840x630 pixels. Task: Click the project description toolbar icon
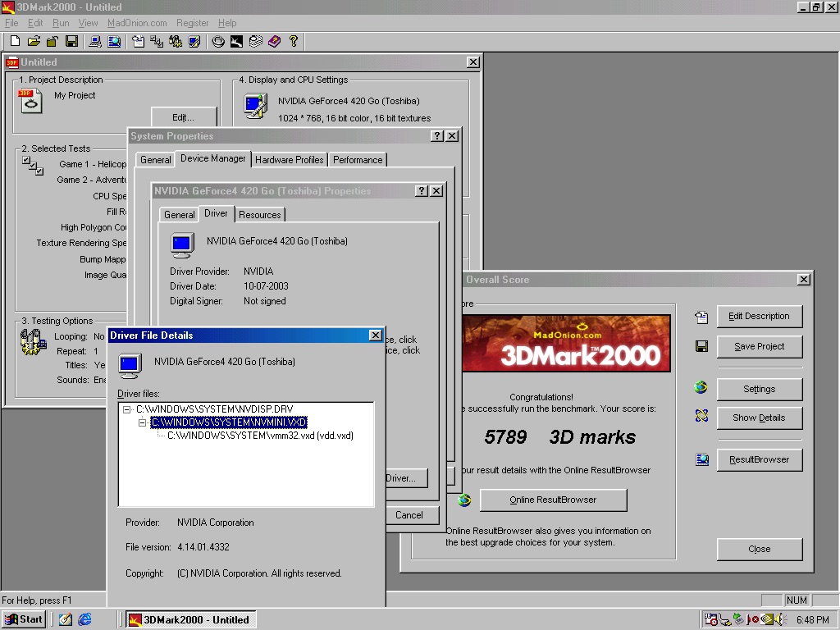click(x=138, y=41)
